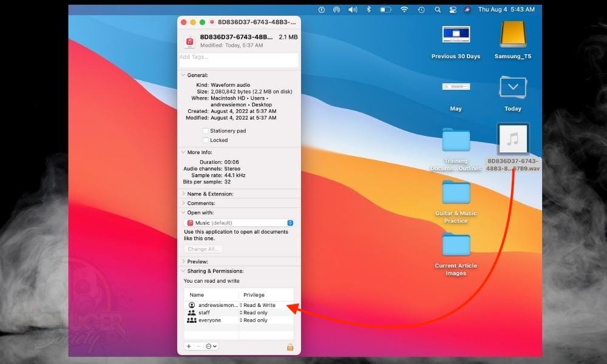The height and width of the screenshot is (364, 607).
Task: Select the andrewsiemon user row
Action: (x=239, y=305)
